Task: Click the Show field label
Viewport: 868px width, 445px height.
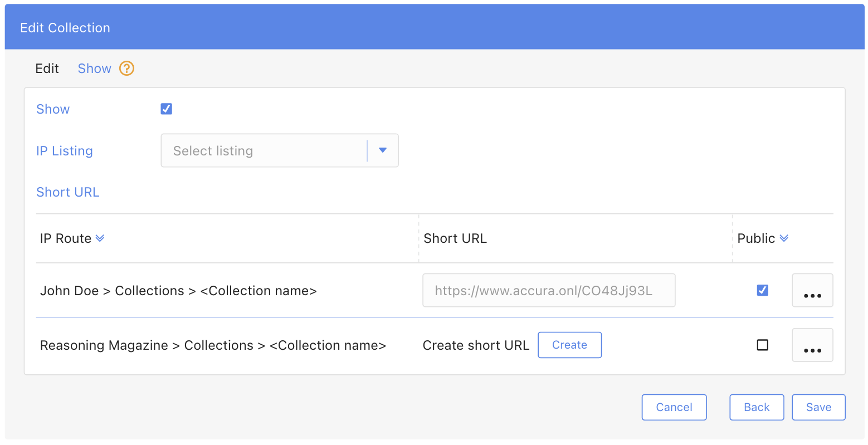Action: pos(53,109)
